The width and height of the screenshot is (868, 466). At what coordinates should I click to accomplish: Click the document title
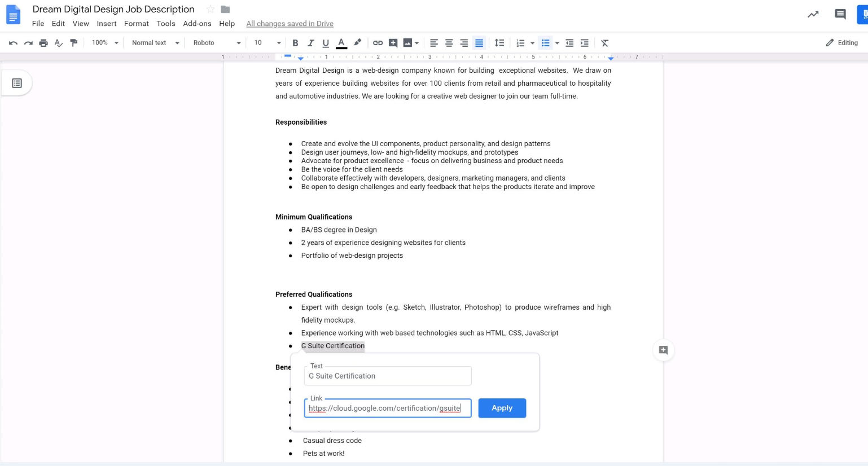(113, 9)
